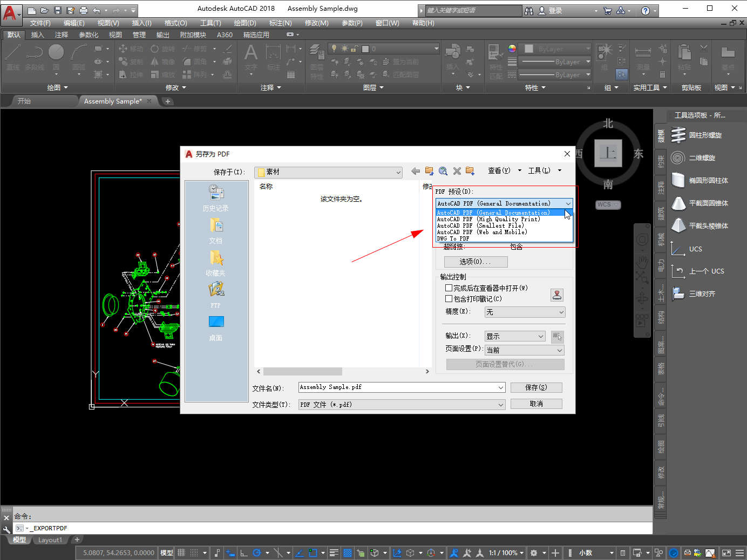Viewport: 747px width, 560px height.
Task: Check include plot stamp (包含打印戳记)
Action: pos(449,298)
